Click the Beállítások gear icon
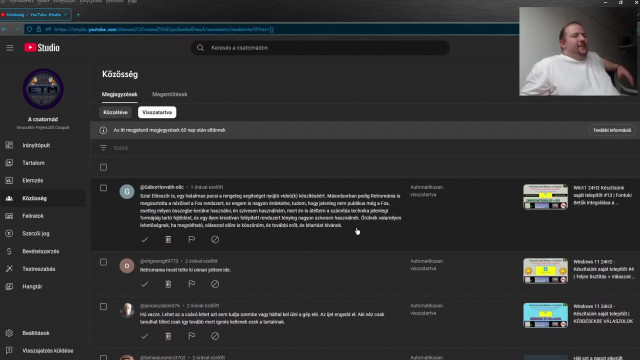 (9, 333)
